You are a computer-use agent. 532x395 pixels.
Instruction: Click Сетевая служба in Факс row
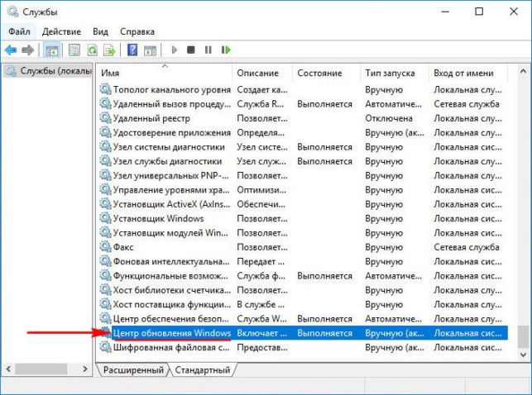[467, 247]
